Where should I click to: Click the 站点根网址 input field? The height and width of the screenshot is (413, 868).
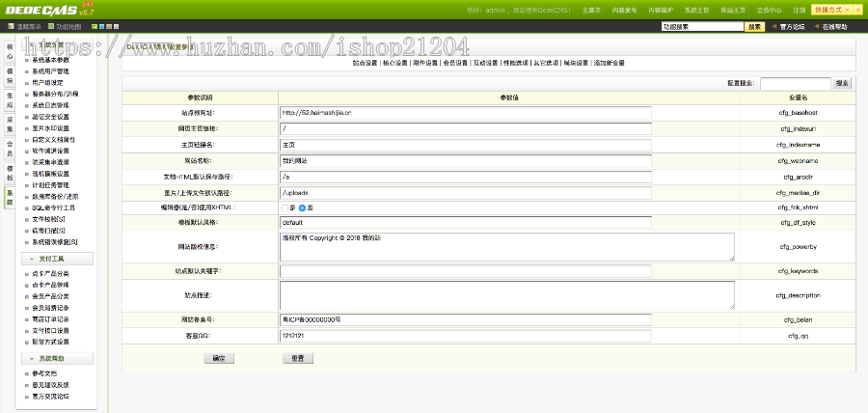[466, 112]
